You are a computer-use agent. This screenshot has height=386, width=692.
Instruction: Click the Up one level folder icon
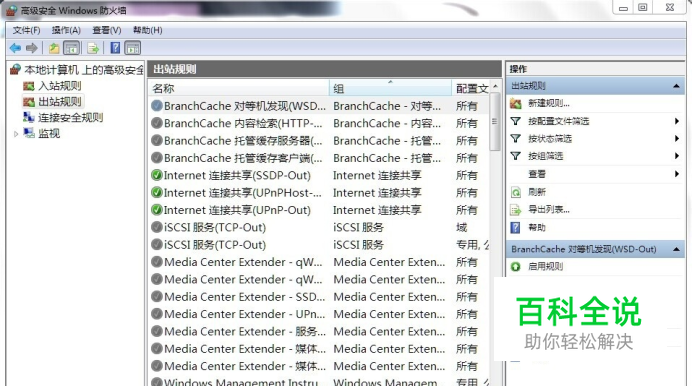[54, 48]
